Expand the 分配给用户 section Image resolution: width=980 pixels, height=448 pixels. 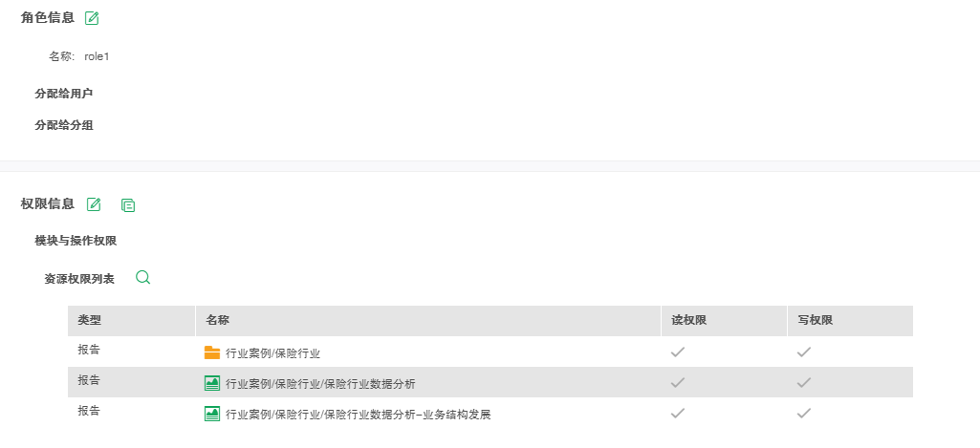[63, 94]
